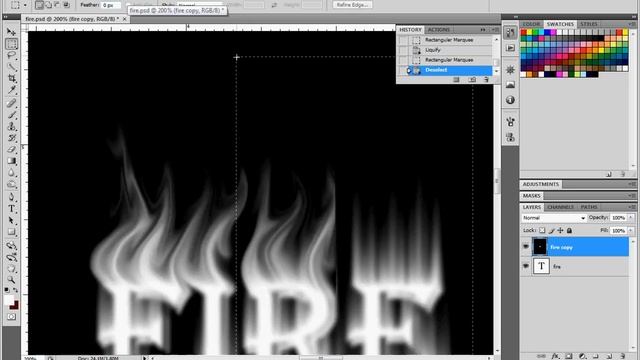Image resolution: width=640 pixels, height=360 pixels.
Task: Select the Rectangular Marquee tool in the toolbox
Action: click(11, 43)
